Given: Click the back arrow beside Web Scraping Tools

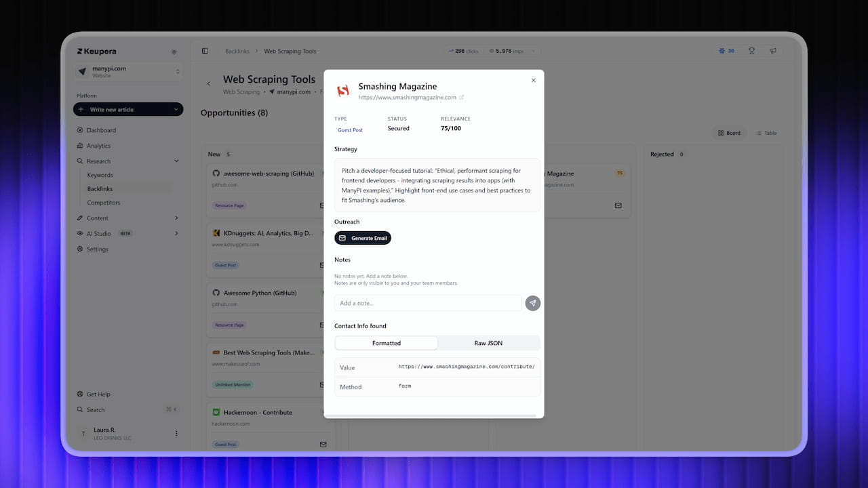Looking at the screenshot, I should pyautogui.click(x=209, y=84).
